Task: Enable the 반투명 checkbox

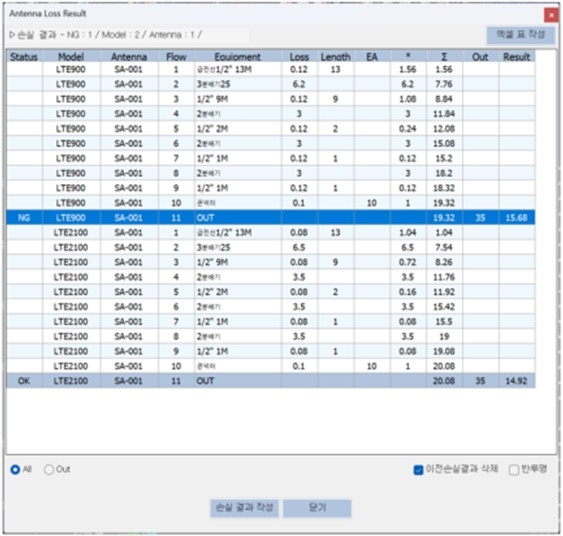Action: tap(514, 470)
